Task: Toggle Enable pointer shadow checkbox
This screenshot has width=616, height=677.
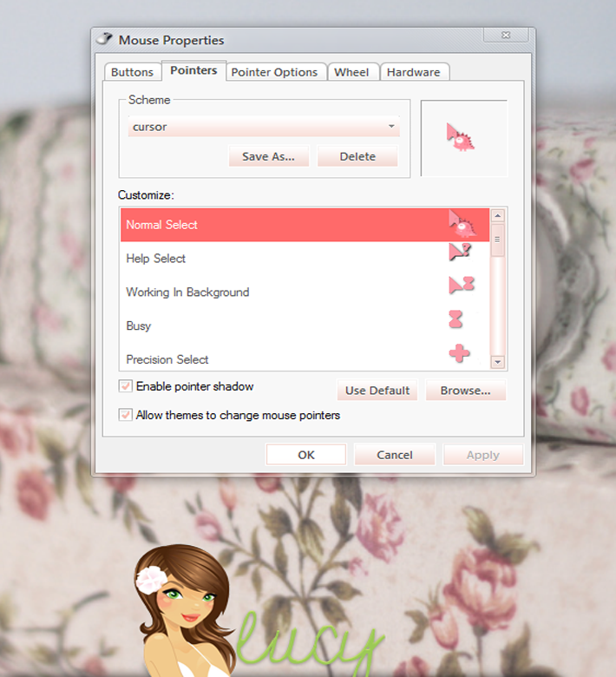Action: (x=125, y=386)
